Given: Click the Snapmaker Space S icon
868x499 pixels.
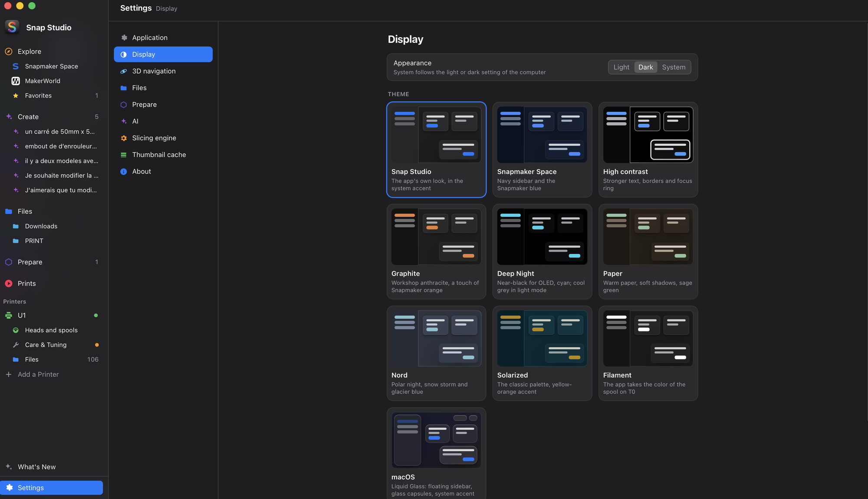Looking at the screenshot, I should pos(16,66).
